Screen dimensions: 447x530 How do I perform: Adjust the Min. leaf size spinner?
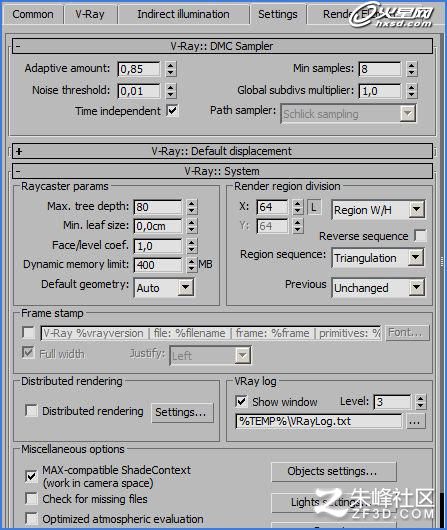pos(192,226)
